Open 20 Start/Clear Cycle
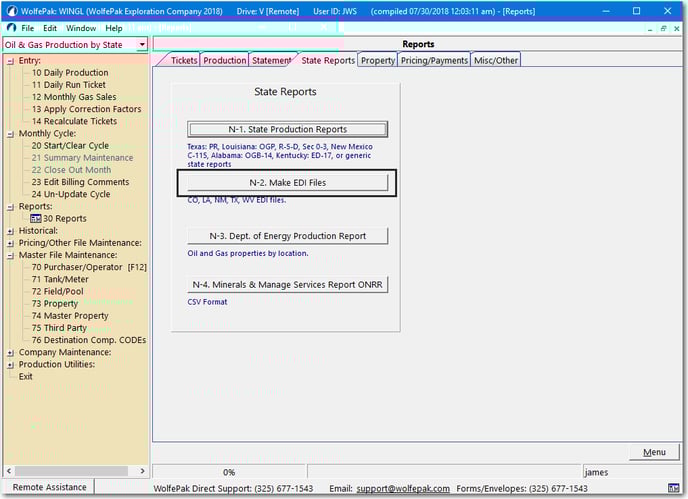Screen dimensions: 688x499 coord(70,146)
